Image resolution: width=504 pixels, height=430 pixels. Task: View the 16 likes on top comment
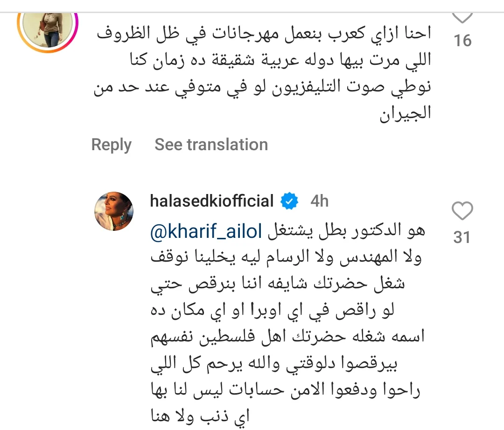click(x=462, y=41)
